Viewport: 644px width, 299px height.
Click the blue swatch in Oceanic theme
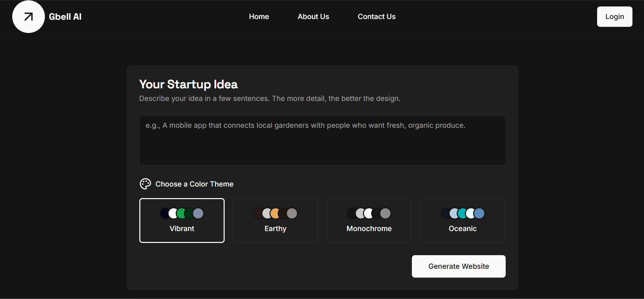[x=479, y=213]
